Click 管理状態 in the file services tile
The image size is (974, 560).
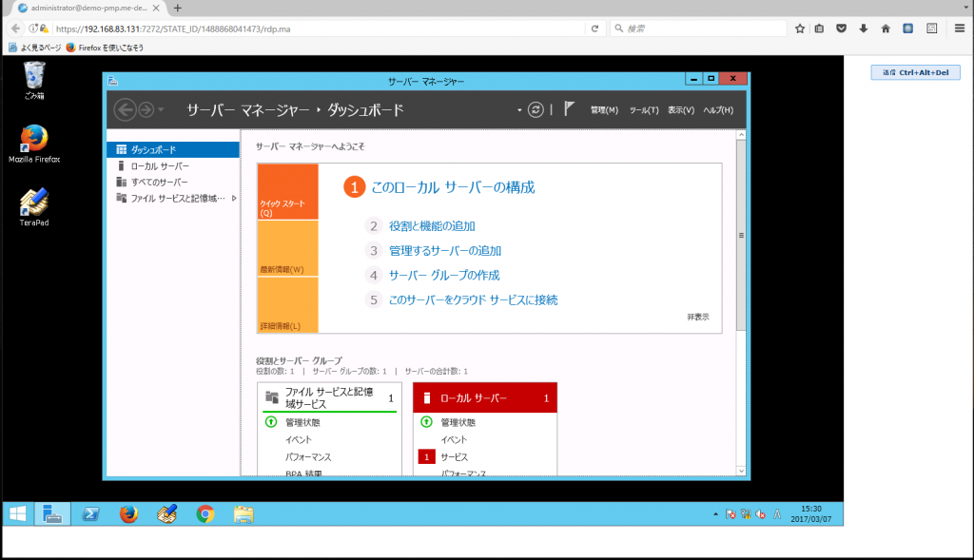tap(302, 422)
